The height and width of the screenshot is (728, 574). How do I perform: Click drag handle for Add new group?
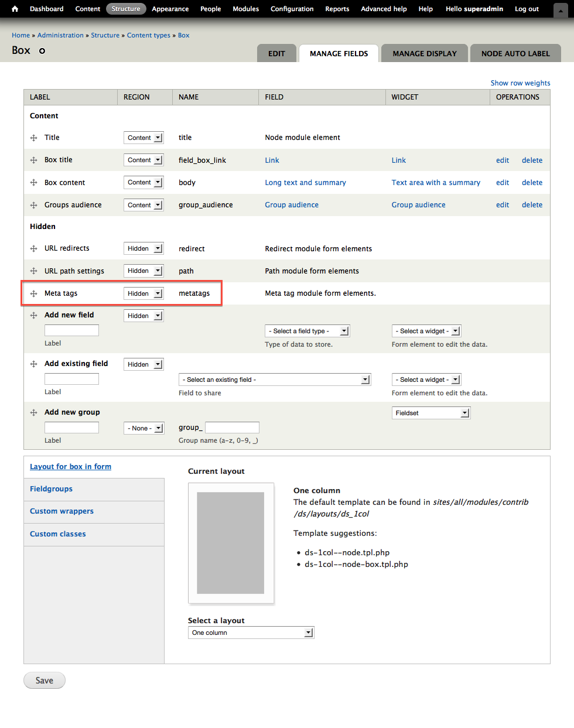34,412
